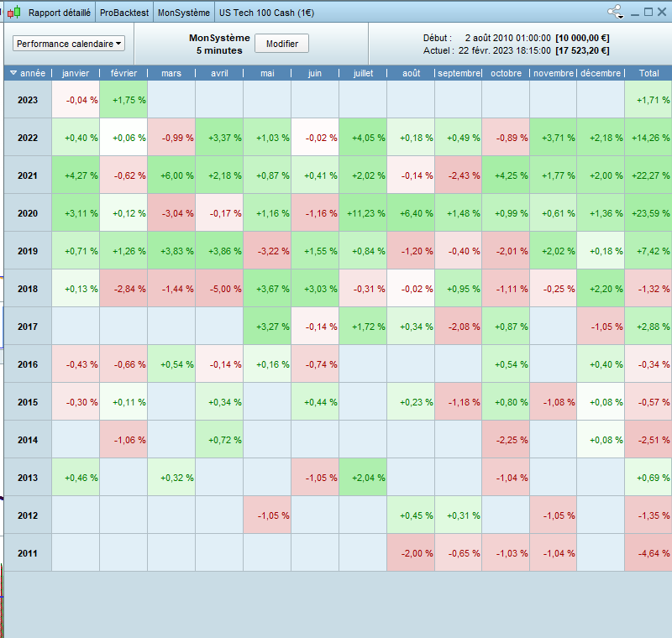
Task: Click the -1,18 % September 2015 cell
Action: [458, 402]
